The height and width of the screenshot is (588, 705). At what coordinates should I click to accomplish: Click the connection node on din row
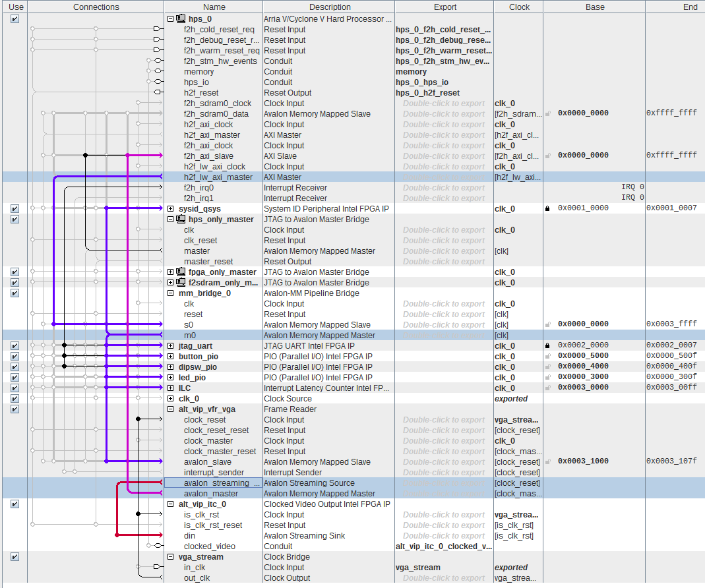click(x=117, y=535)
